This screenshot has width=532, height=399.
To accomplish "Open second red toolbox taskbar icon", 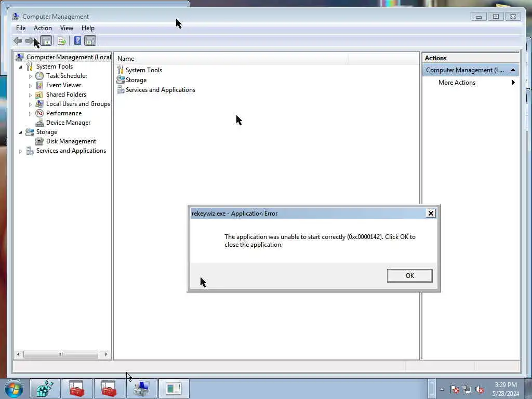I will pyautogui.click(x=109, y=389).
